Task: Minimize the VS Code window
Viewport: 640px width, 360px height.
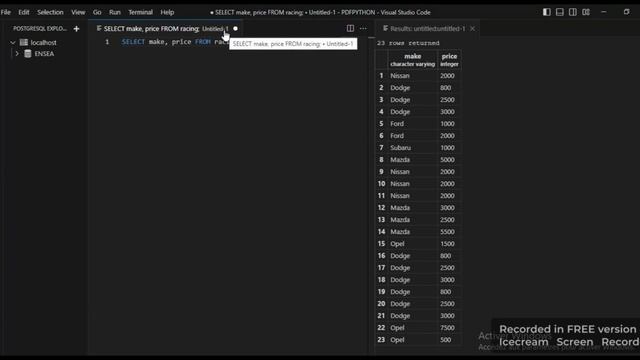Action: (604, 12)
